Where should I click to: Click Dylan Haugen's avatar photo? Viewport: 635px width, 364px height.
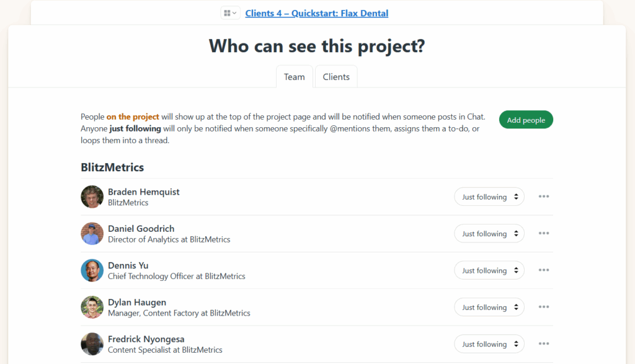pos(92,307)
